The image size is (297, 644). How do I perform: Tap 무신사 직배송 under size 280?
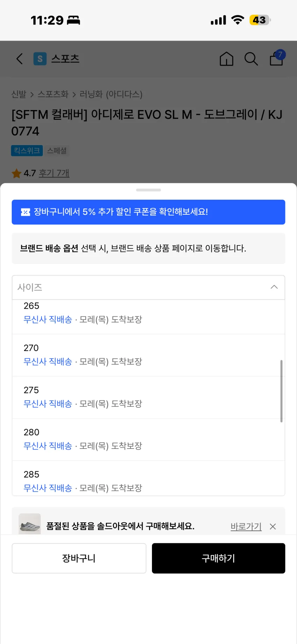pos(48,446)
